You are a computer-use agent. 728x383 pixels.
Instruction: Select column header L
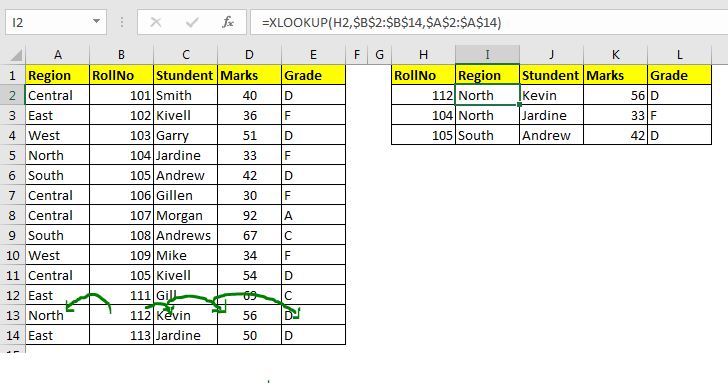click(679, 55)
